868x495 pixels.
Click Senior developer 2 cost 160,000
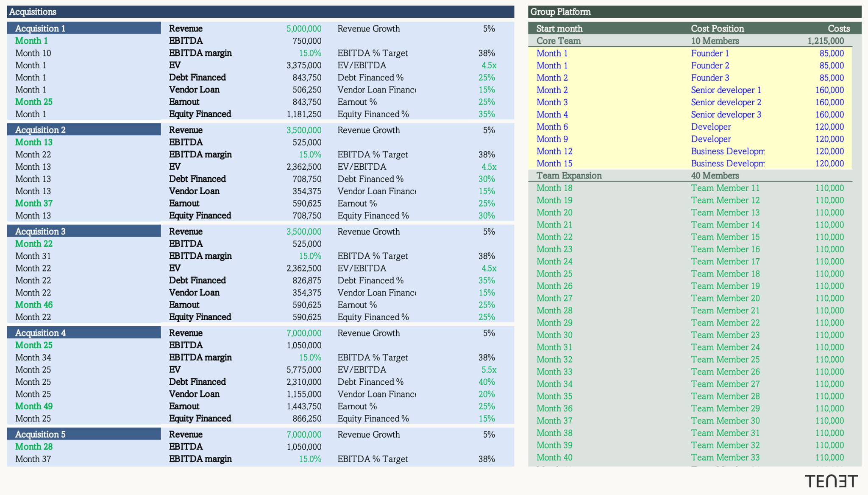pyautogui.click(x=829, y=102)
